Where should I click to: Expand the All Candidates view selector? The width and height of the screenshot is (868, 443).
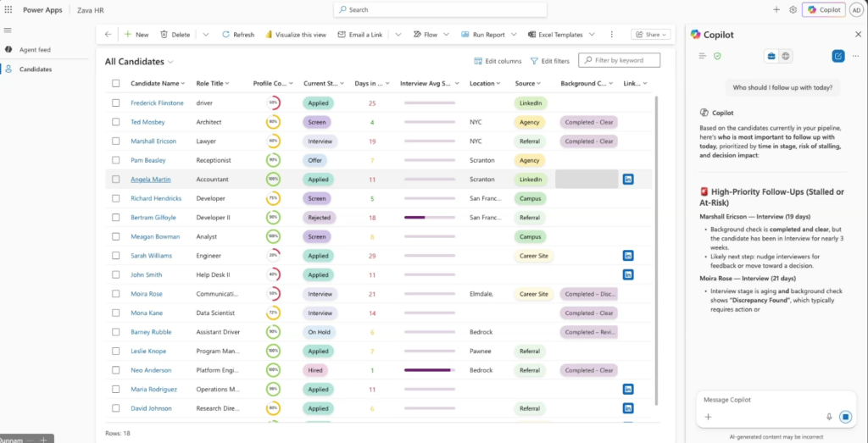click(x=171, y=62)
